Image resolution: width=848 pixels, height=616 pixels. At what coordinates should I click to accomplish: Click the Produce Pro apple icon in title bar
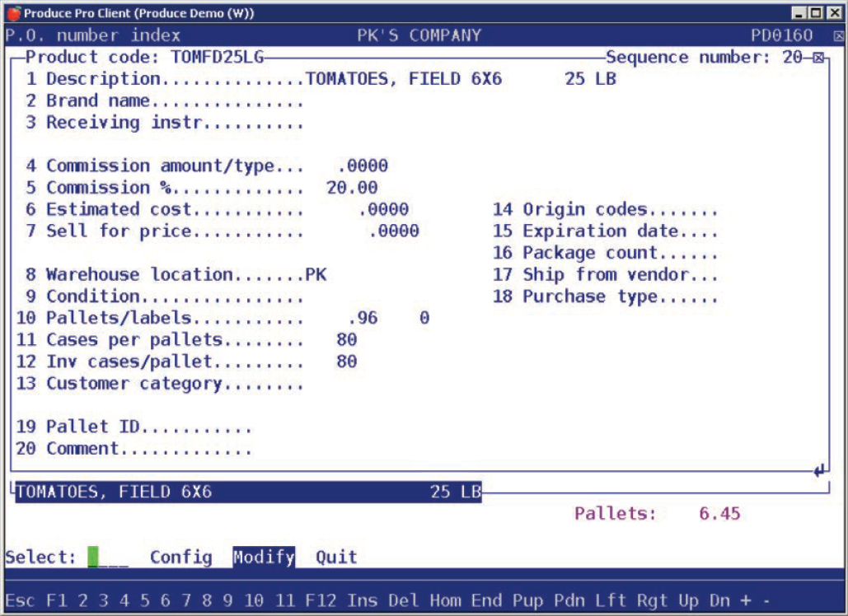[13, 13]
